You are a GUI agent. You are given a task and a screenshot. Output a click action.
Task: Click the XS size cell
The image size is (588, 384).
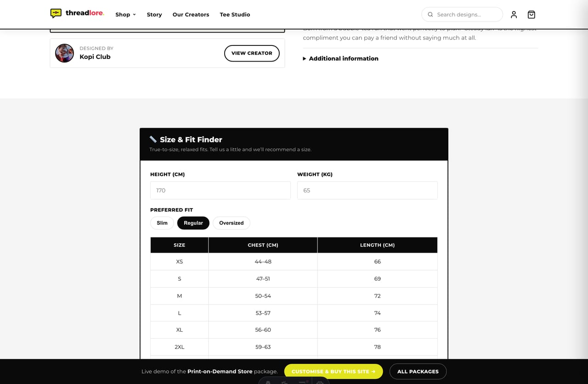[x=180, y=261]
